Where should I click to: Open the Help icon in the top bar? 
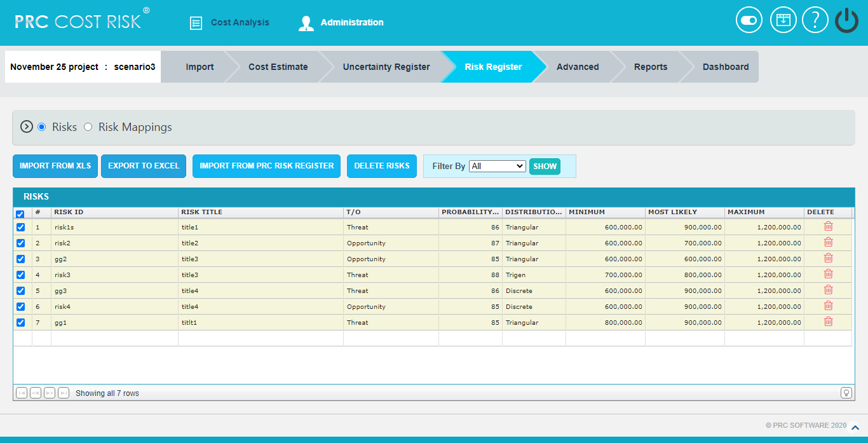pos(815,20)
